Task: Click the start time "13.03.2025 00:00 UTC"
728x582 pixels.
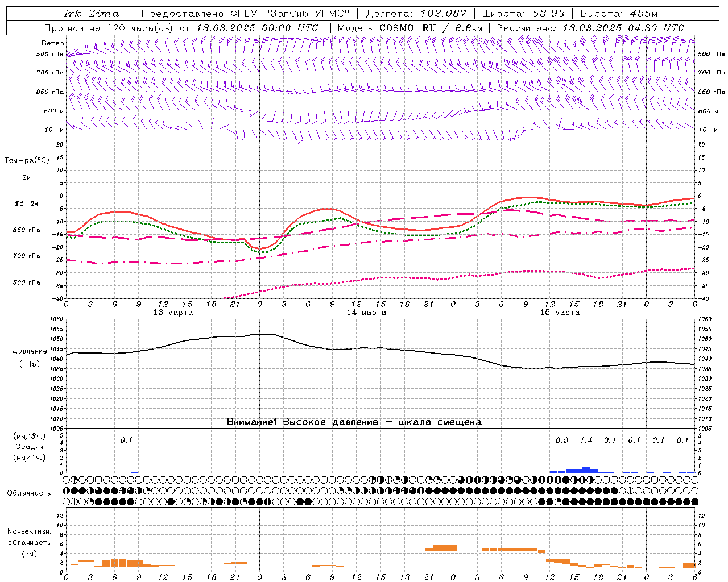Action: pos(257,28)
